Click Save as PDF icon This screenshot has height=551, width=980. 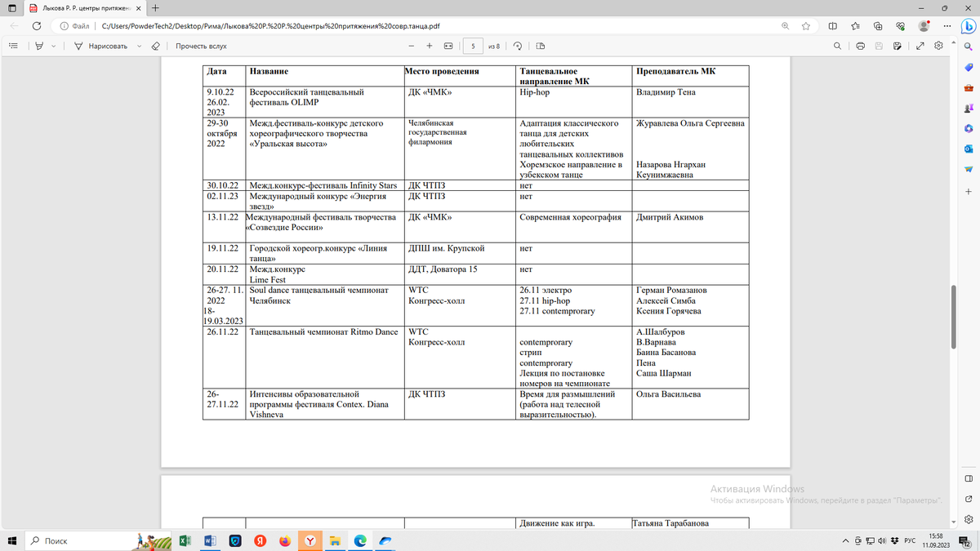898,46
